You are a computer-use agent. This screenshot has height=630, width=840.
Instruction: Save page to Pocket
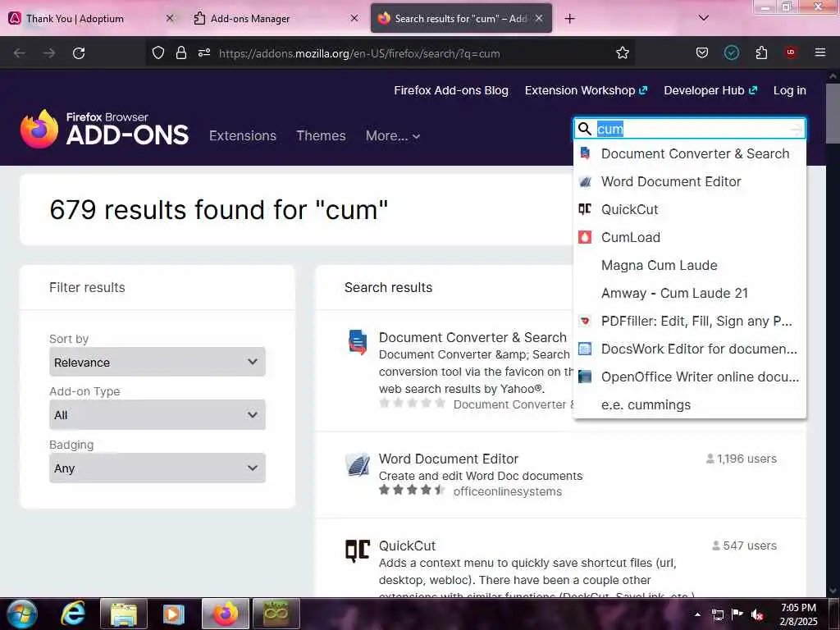[x=702, y=52]
